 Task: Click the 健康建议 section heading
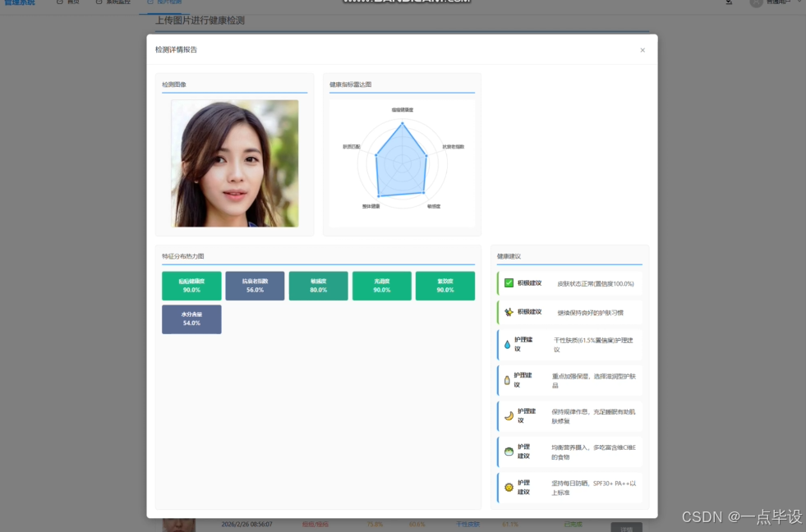tap(509, 256)
